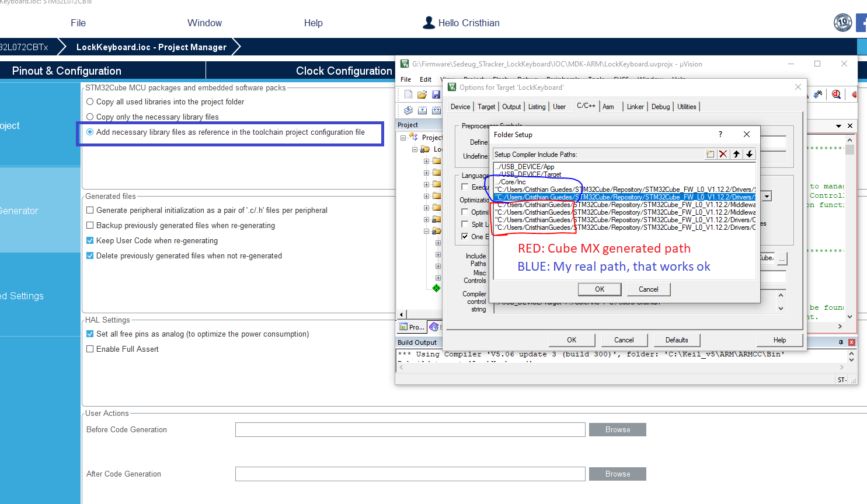Open the Project panel dropdown arrow
867x504 pixels.
pos(838,125)
